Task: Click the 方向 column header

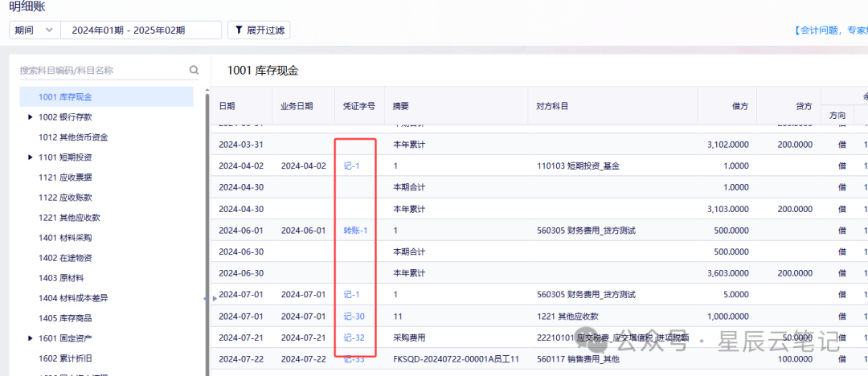Action: [837, 116]
